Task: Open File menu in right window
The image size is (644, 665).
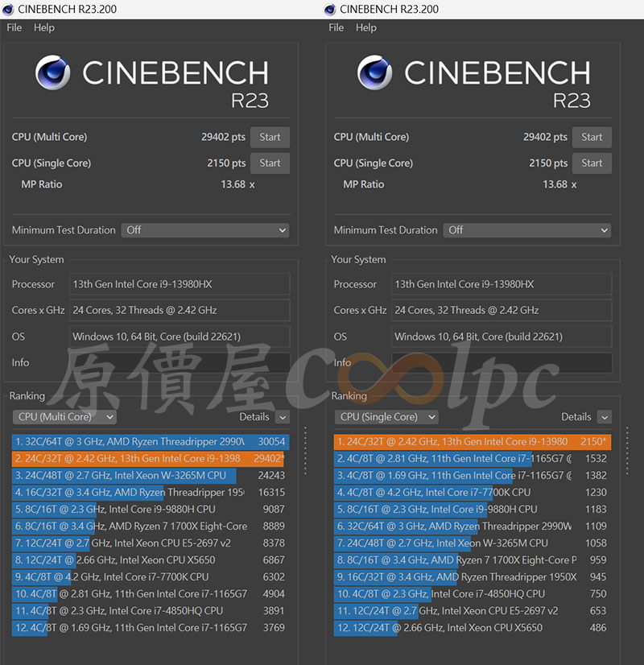Action: tap(336, 27)
